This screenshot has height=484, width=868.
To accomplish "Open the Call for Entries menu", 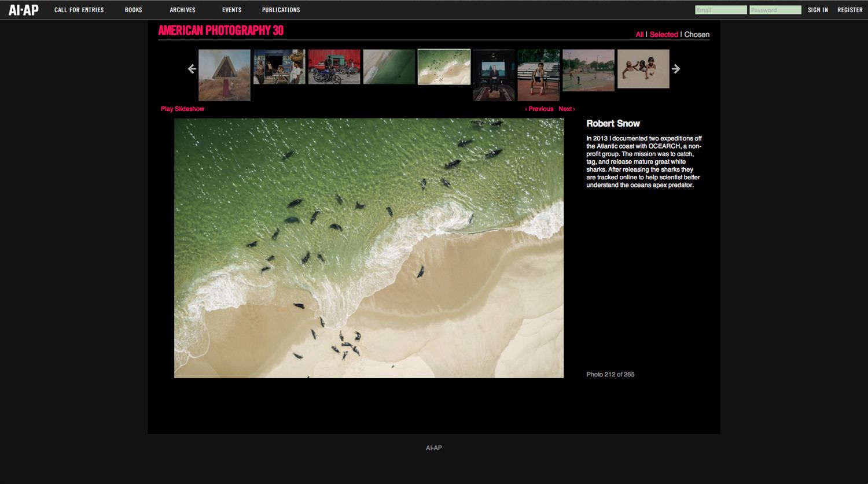I will 79,10.
